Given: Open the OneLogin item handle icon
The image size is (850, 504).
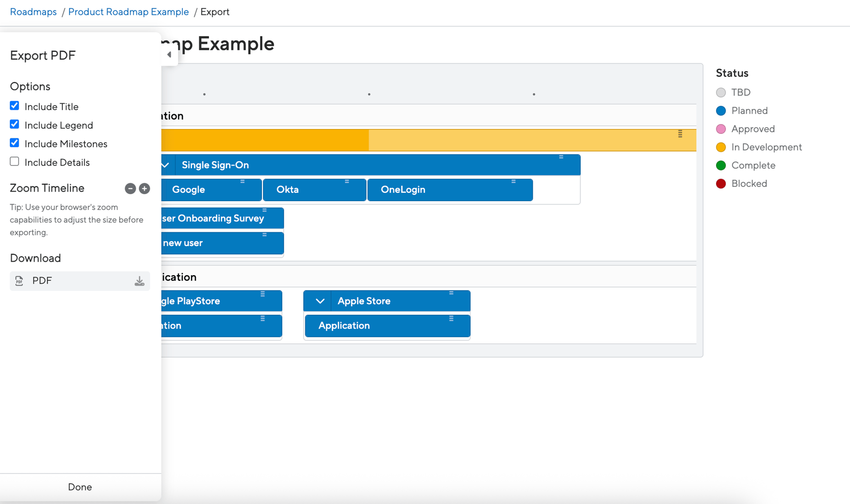Looking at the screenshot, I should coord(513,181).
